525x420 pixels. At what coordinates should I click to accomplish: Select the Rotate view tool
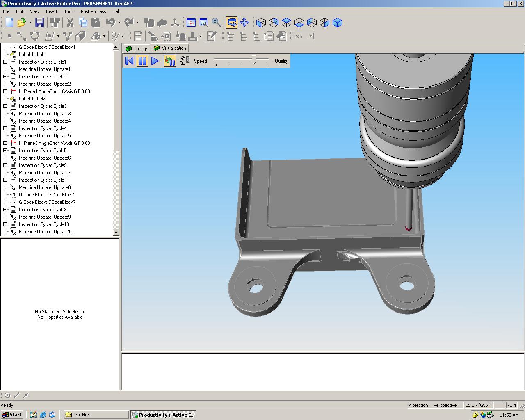tap(232, 23)
